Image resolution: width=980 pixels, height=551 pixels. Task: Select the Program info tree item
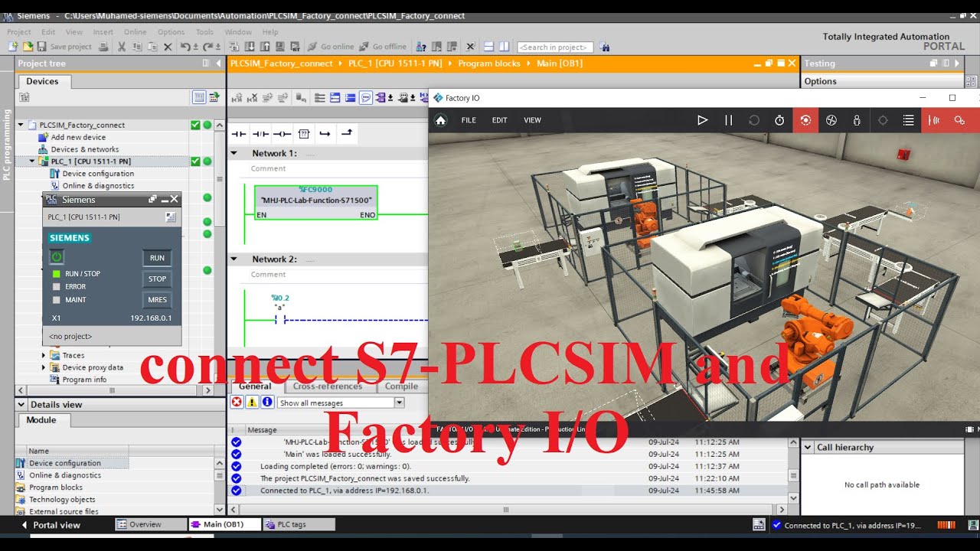click(84, 380)
